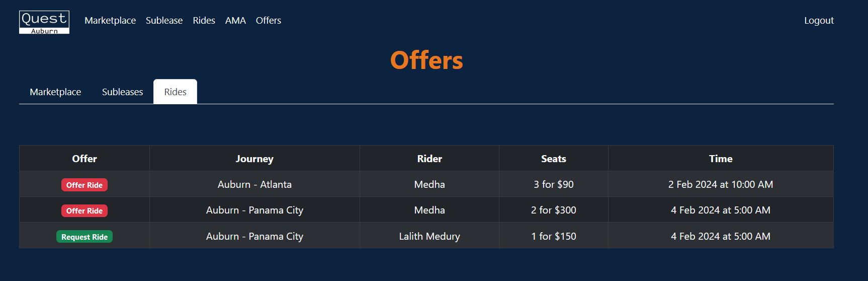Screen dimensions: 868x281
Task: Click Offer Ride badge for Panama City row
Action: 84,210
